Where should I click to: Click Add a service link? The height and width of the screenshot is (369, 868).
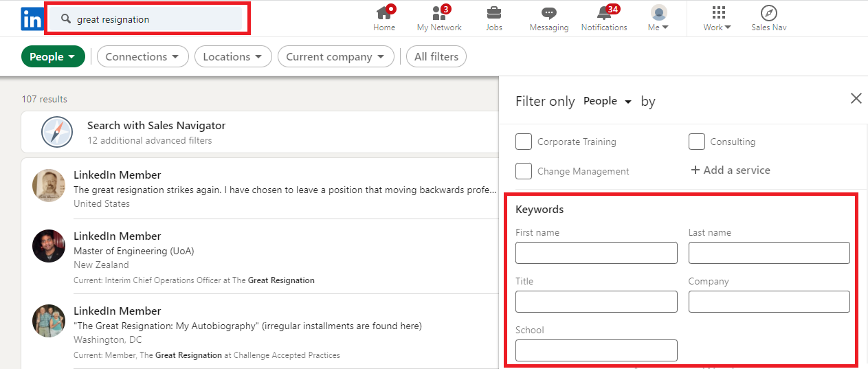pyautogui.click(x=730, y=170)
